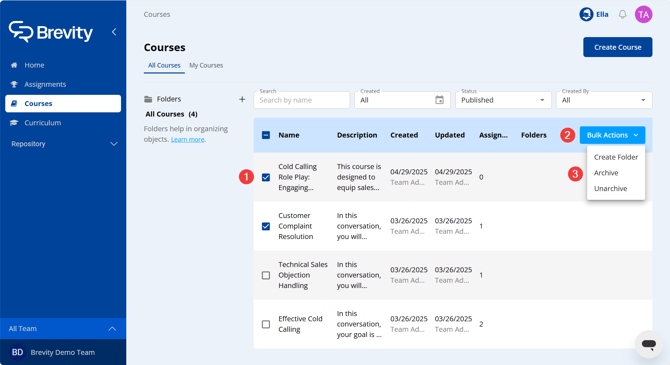Click Cold Calling created date 04/29/2025
This screenshot has width=670, height=365.
coord(408,172)
